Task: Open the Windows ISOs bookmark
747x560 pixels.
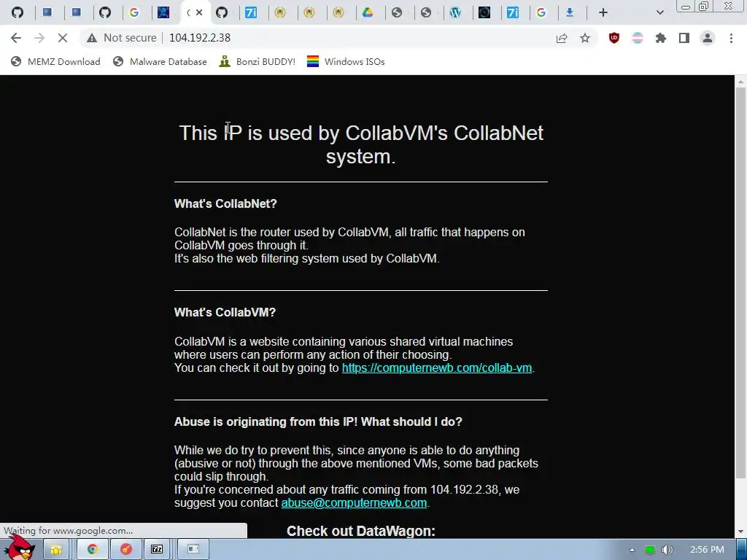Action: 346,61
